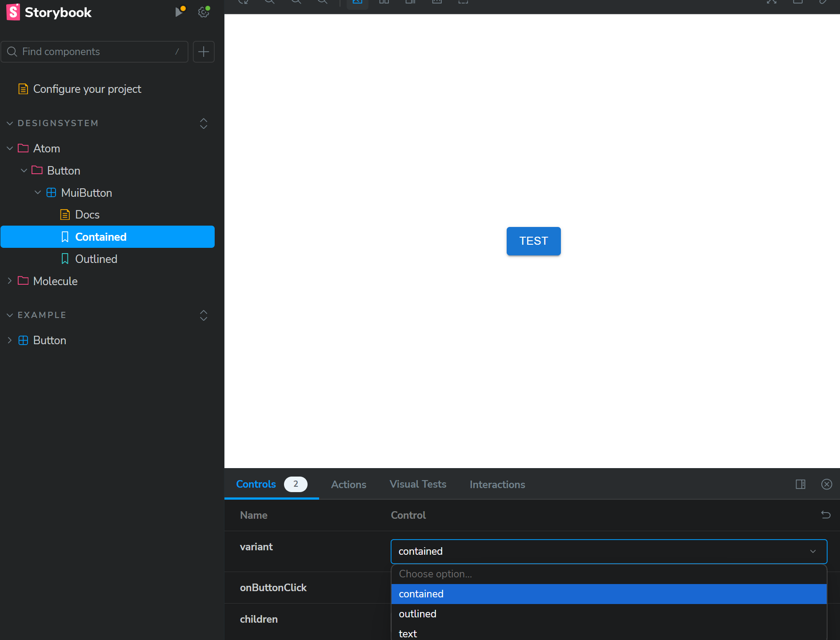Collapse the EXAMPLE section header
The width and height of the screenshot is (840, 640).
(42, 315)
